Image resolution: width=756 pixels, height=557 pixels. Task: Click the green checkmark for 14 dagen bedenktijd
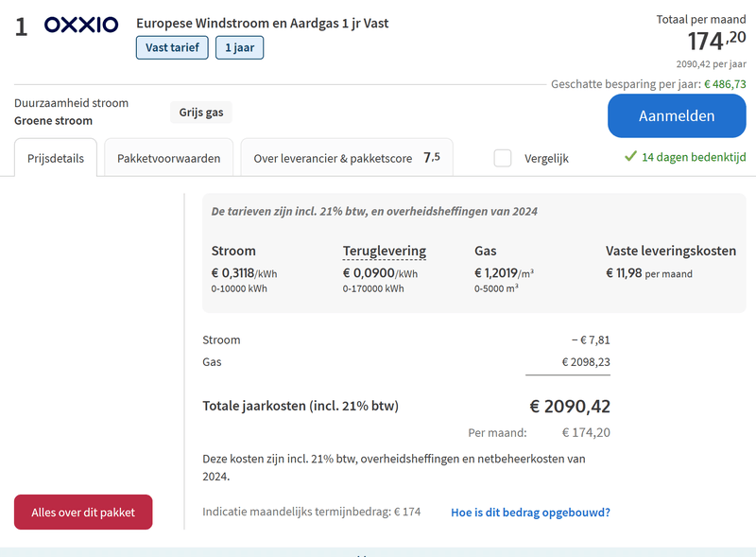point(630,157)
